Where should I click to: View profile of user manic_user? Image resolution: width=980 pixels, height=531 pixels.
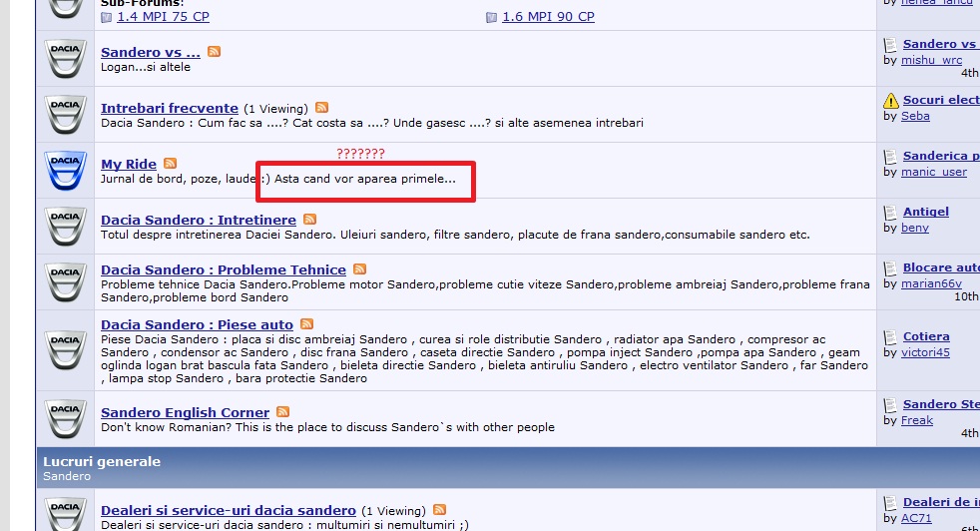tap(934, 172)
